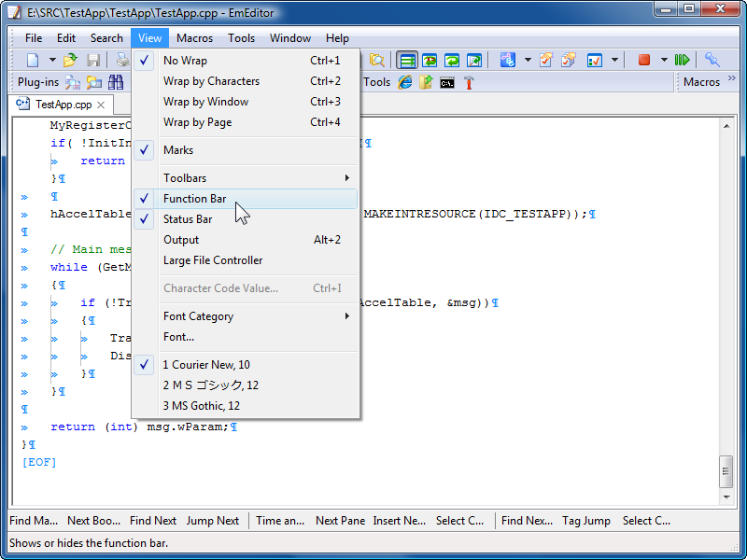This screenshot has width=747, height=560.
Task: Click Next Boo... on the function bar
Action: (93, 521)
